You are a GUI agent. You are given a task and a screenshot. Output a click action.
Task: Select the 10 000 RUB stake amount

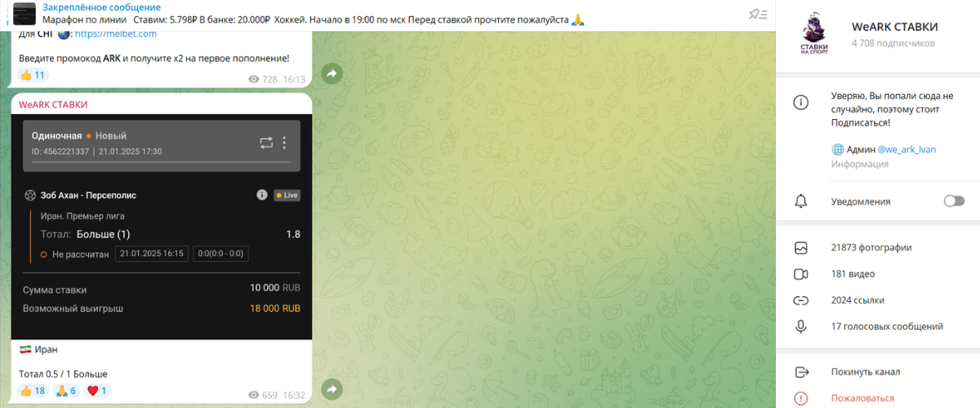coord(274,289)
